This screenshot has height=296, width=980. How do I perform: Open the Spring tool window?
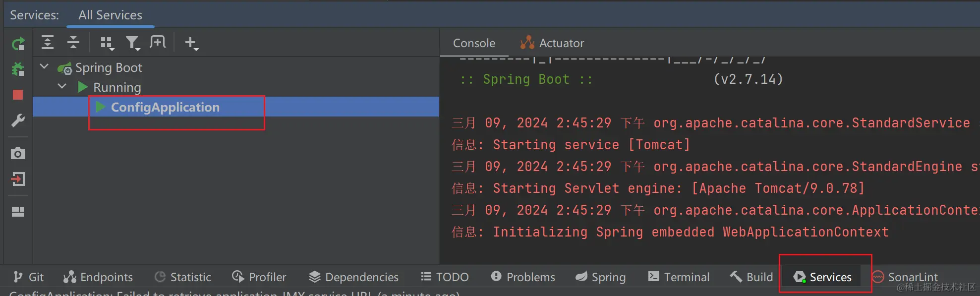[600, 277]
